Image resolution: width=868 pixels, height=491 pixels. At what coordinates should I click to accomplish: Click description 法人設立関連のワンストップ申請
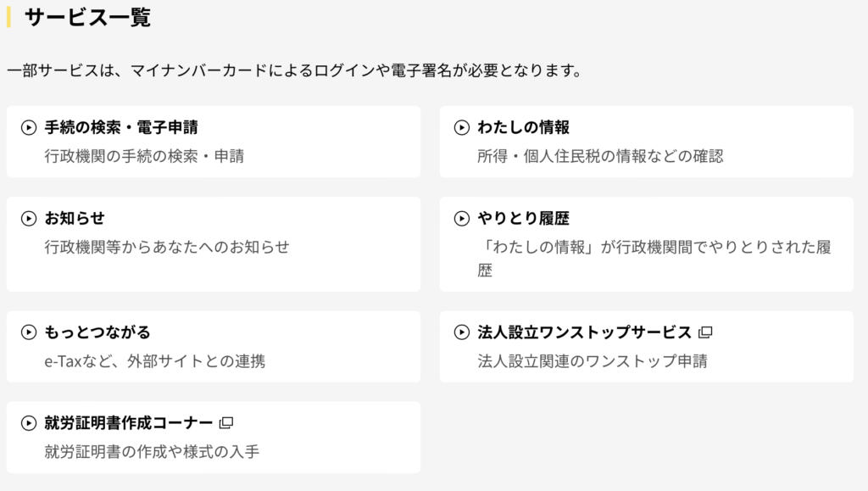click(593, 361)
